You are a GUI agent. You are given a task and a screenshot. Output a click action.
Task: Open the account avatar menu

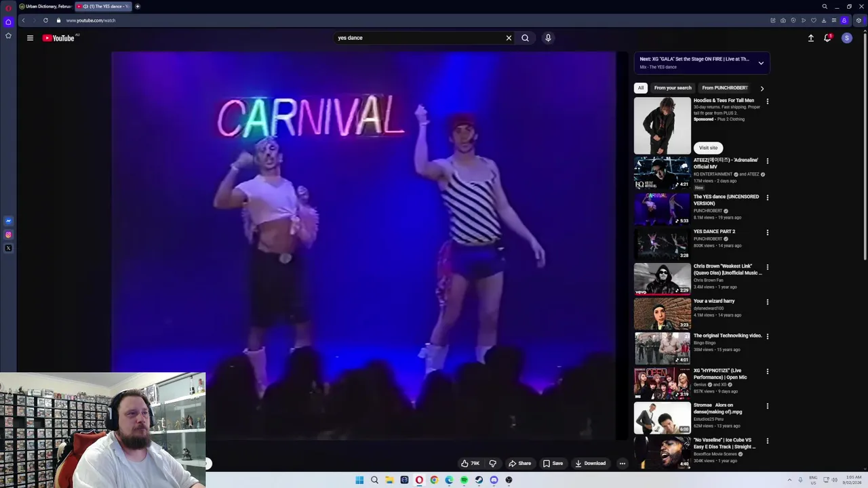click(x=846, y=38)
